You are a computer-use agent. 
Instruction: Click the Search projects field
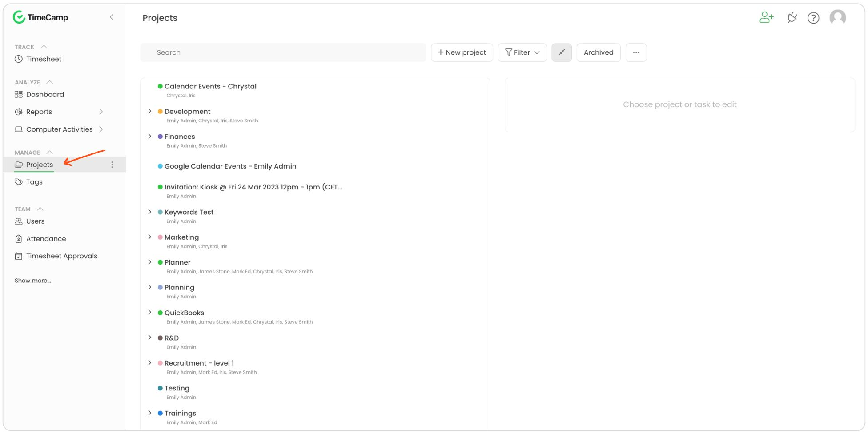pyautogui.click(x=283, y=52)
